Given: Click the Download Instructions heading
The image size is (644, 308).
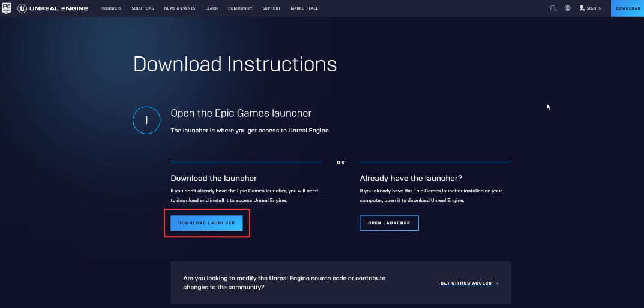Looking at the screenshot, I should [235, 64].
